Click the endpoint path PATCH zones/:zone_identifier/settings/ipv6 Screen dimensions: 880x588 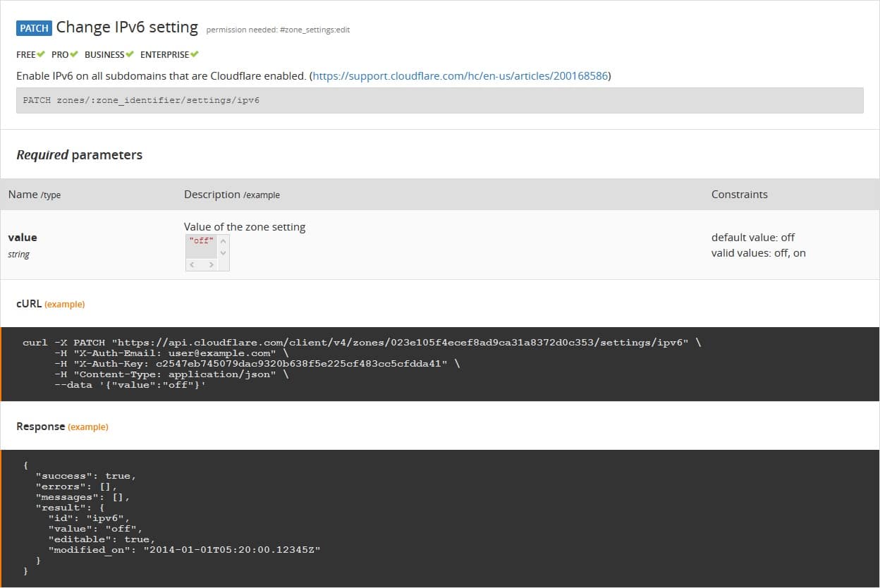point(141,100)
